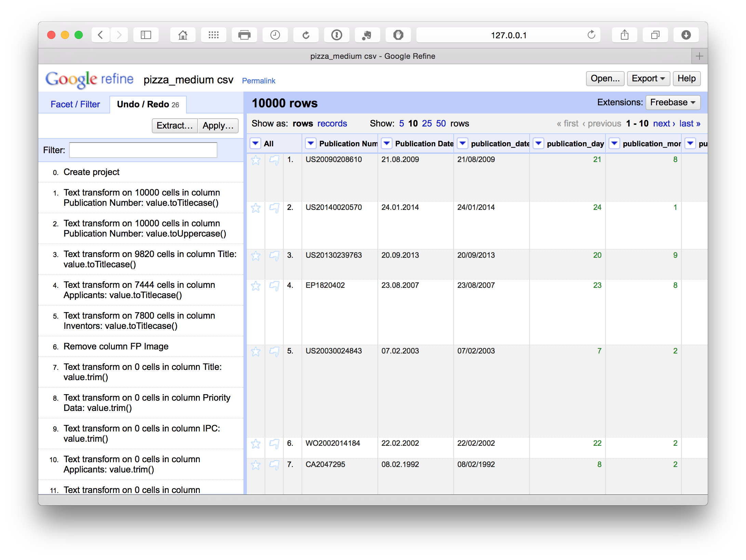
Task: Click the Google refine logo
Action: click(x=90, y=79)
